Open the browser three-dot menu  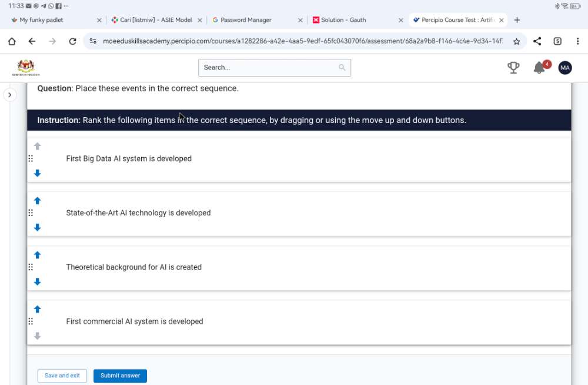[x=577, y=41]
